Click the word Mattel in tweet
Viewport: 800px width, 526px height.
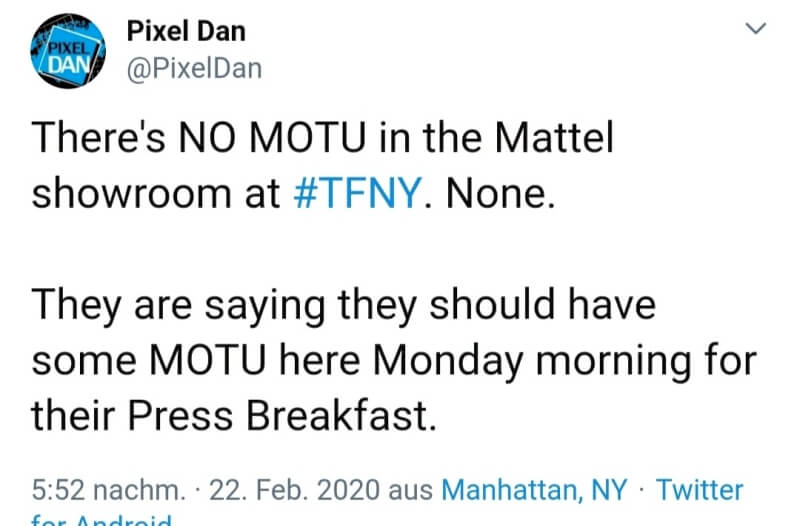point(555,138)
